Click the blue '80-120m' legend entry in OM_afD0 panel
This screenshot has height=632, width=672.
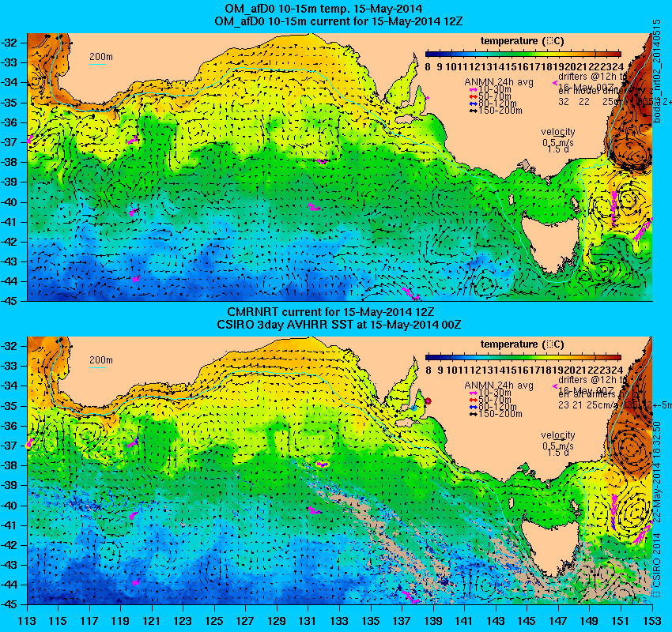[x=493, y=103]
